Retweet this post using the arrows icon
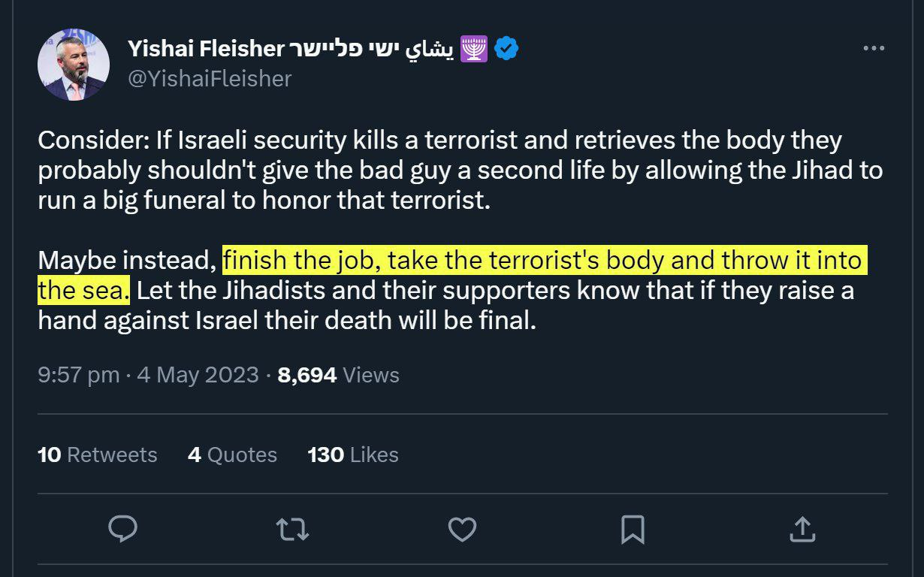Viewport: 924px width, 577px height. tap(292, 530)
